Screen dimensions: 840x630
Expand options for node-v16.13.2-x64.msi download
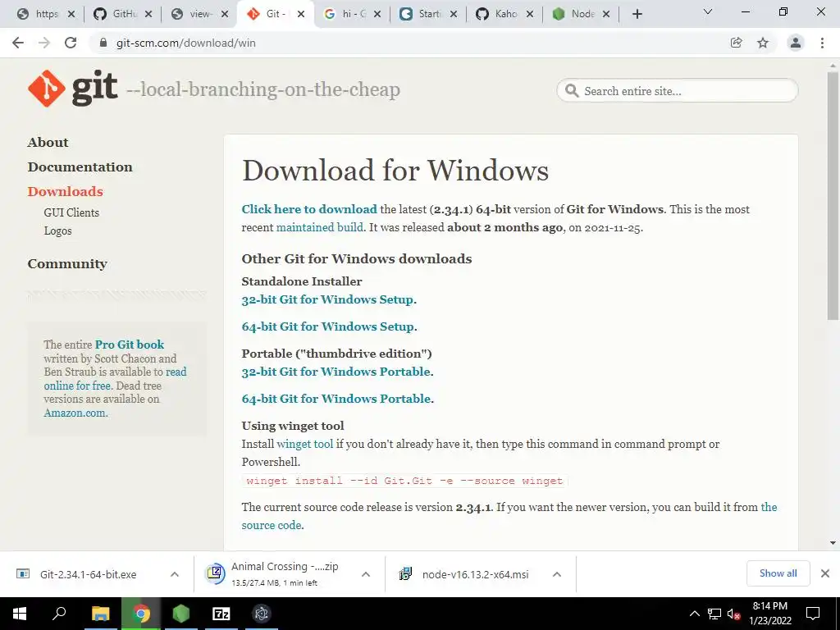(x=557, y=574)
